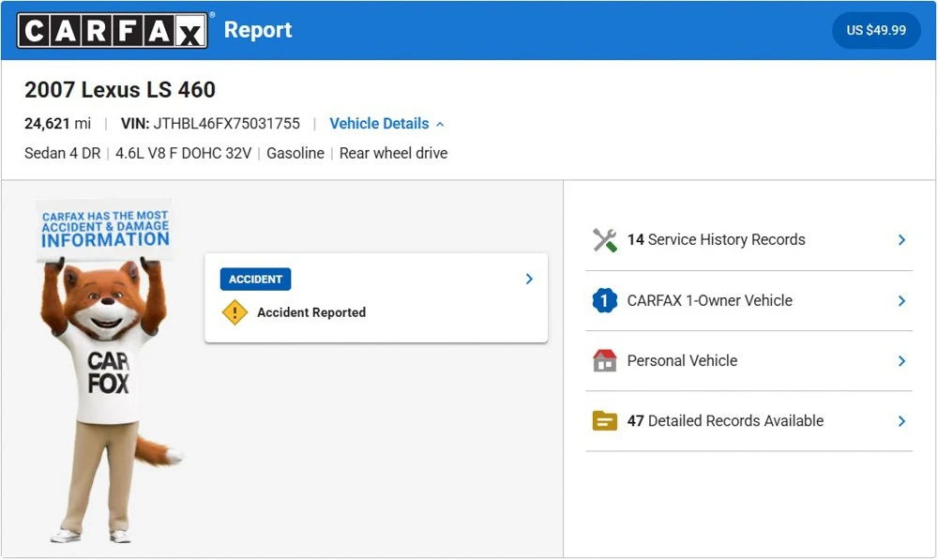Click the blue ACCIDENT badge
938x560 pixels.
pyautogui.click(x=255, y=280)
